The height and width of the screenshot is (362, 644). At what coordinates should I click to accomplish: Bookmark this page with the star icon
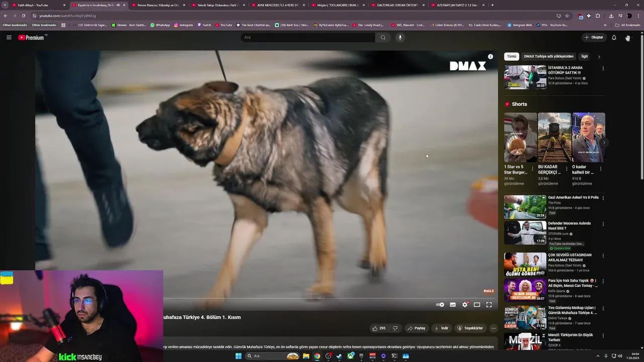tap(567, 16)
